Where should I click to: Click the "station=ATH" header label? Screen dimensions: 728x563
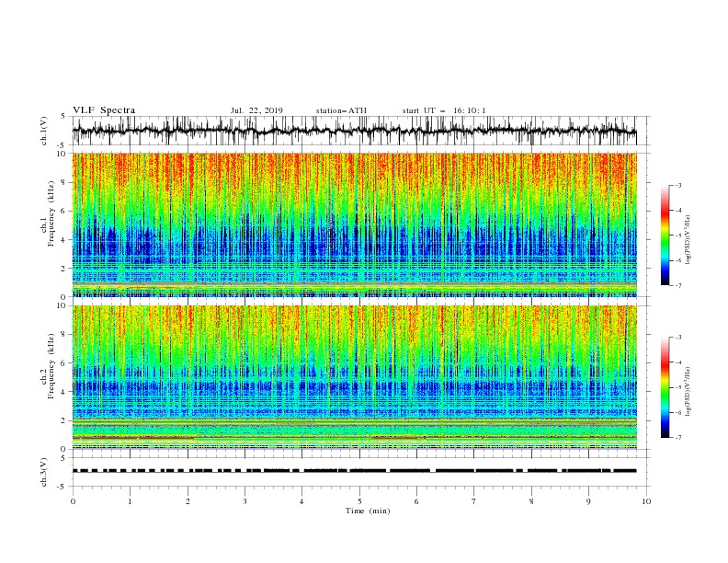click(341, 110)
